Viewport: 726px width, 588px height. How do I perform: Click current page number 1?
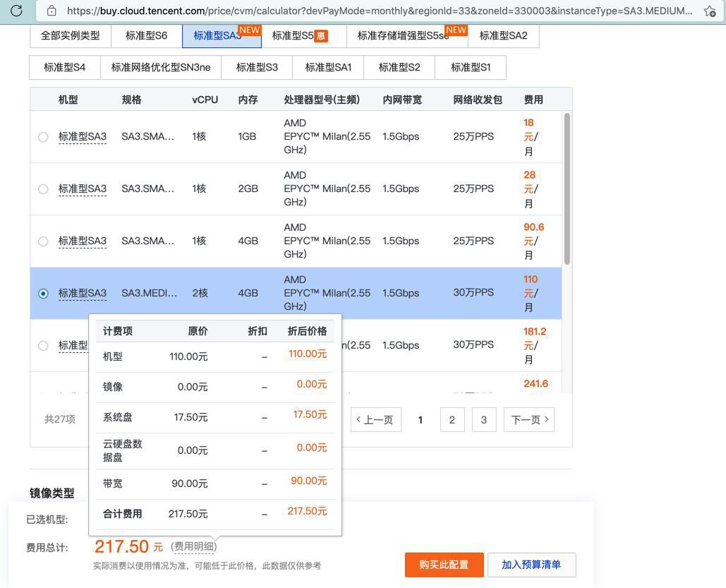point(421,420)
